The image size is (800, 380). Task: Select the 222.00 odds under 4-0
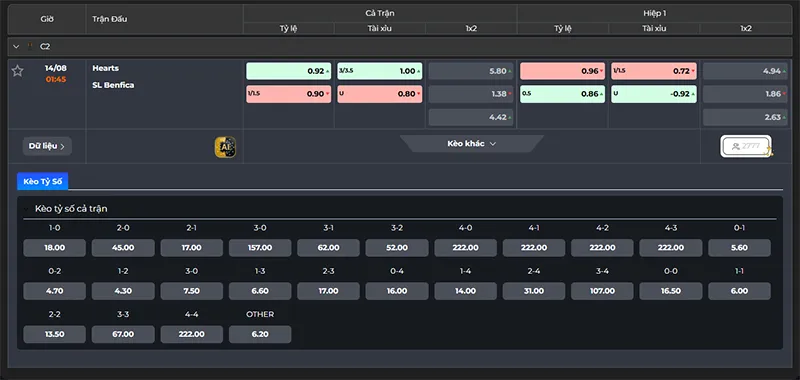pos(465,248)
